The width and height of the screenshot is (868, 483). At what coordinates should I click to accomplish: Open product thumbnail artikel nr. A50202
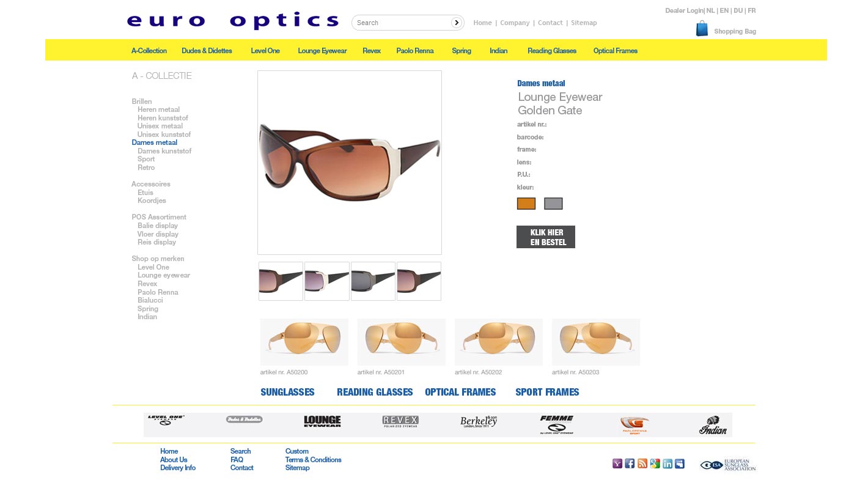pyautogui.click(x=498, y=342)
